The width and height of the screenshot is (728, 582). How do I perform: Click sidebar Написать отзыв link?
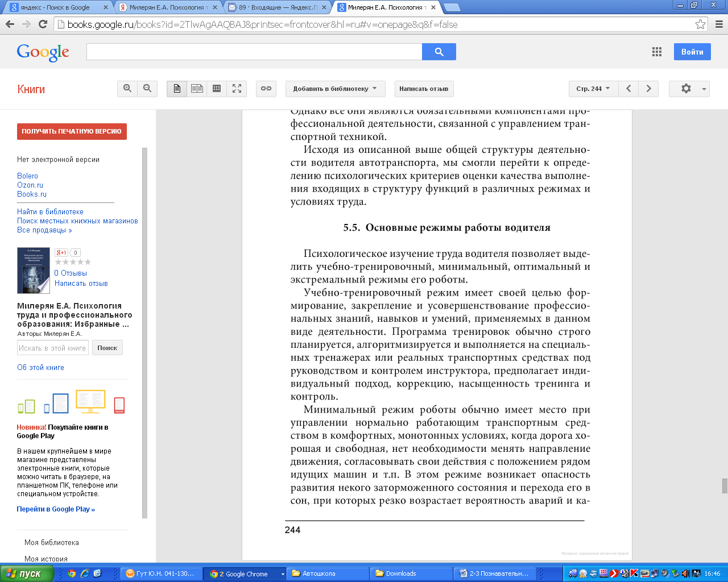[81, 283]
